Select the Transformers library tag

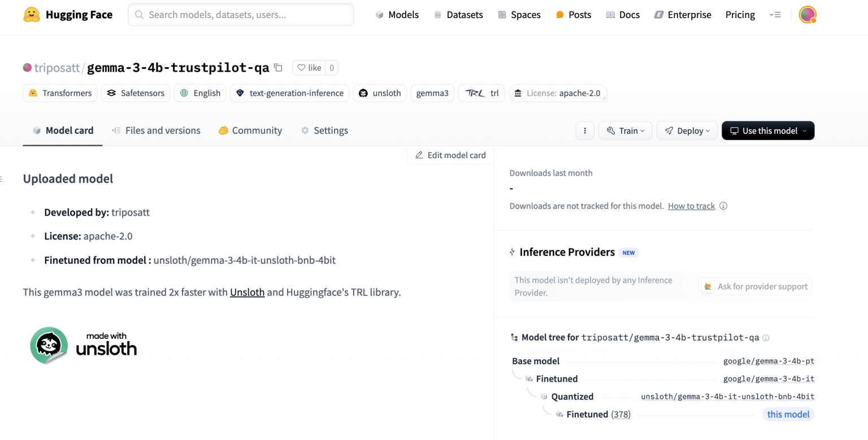click(x=60, y=93)
